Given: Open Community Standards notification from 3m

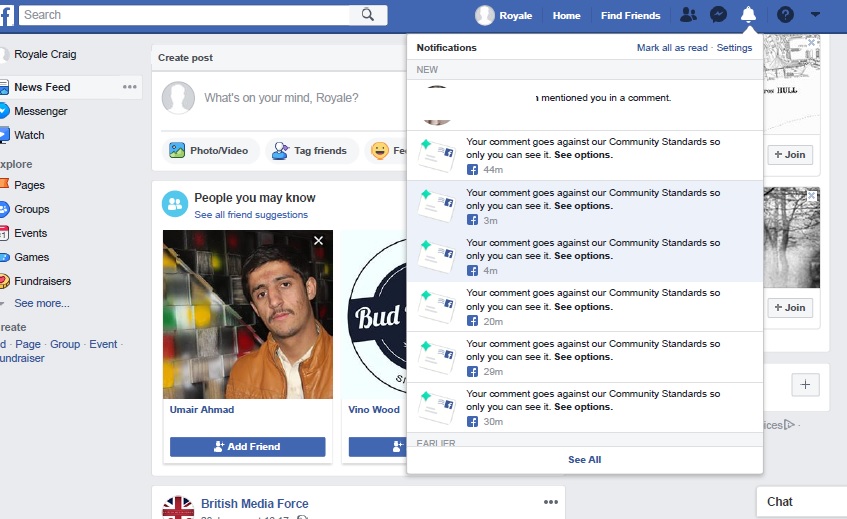Looking at the screenshot, I should click(x=585, y=206).
